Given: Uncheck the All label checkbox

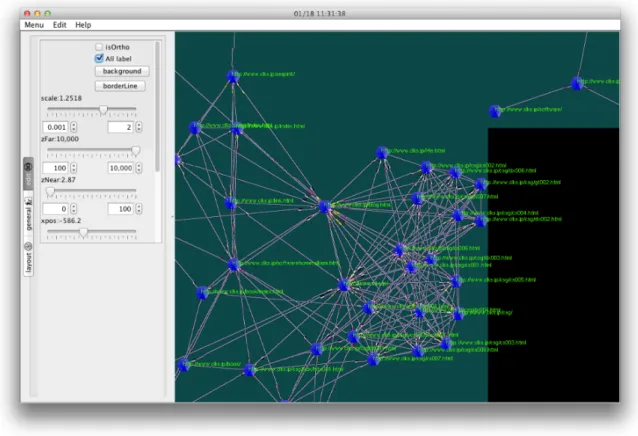Looking at the screenshot, I should [99, 58].
